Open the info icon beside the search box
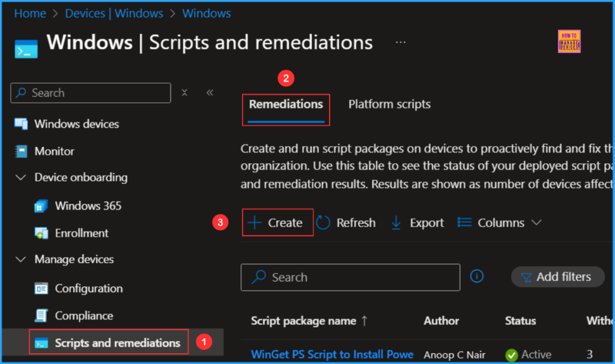Screen dimensions: 615x364 click(x=477, y=276)
